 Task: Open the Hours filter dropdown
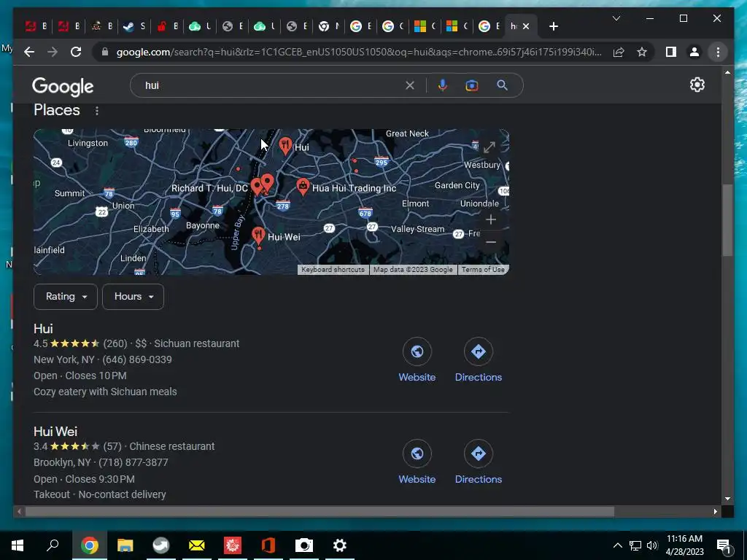[133, 297]
